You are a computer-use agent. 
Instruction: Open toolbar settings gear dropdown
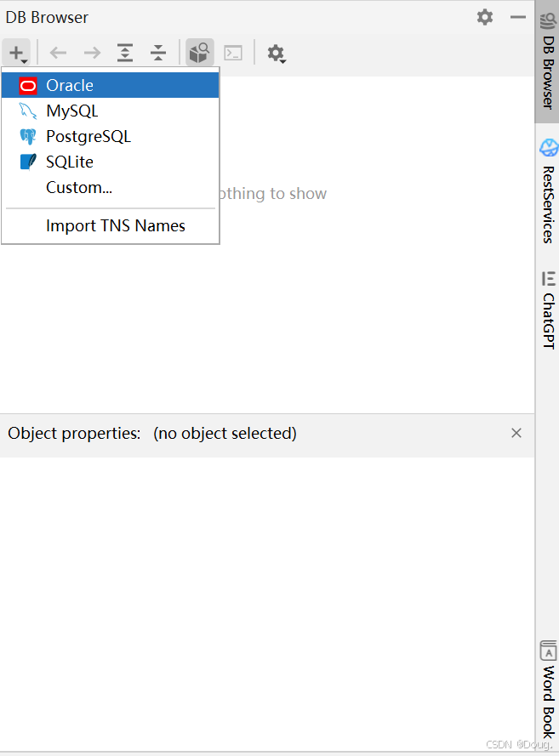pyautogui.click(x=277, y=53)
